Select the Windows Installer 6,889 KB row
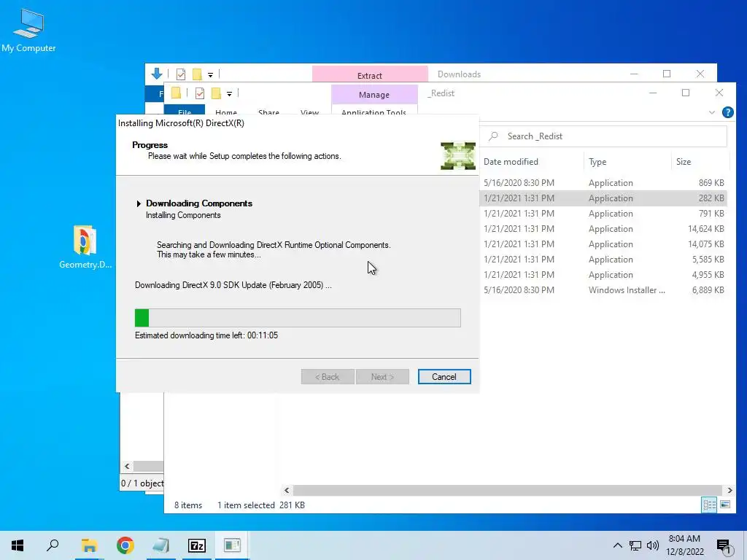 [603, 290]
